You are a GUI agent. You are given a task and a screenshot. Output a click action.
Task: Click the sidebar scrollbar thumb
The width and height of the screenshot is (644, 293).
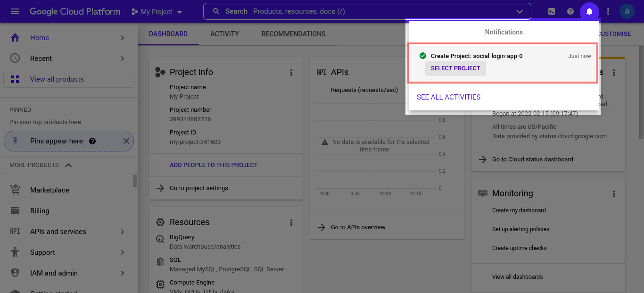click(135, 181)
